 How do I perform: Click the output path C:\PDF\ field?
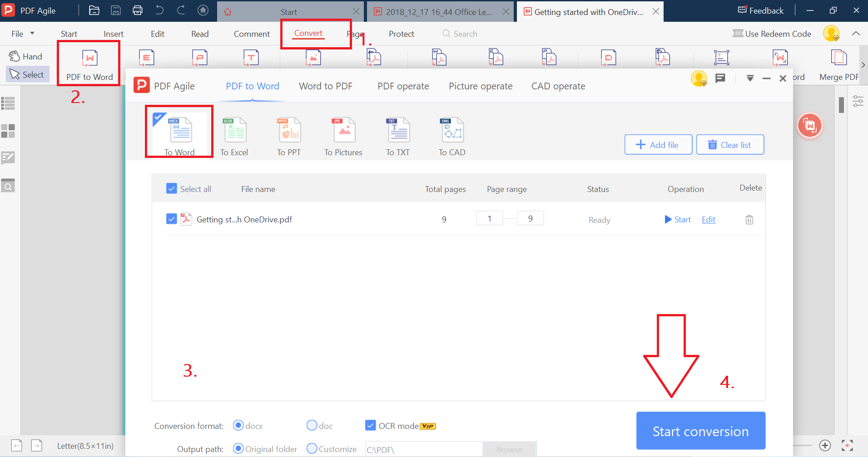pyautogui.click(x=423, y=449)
